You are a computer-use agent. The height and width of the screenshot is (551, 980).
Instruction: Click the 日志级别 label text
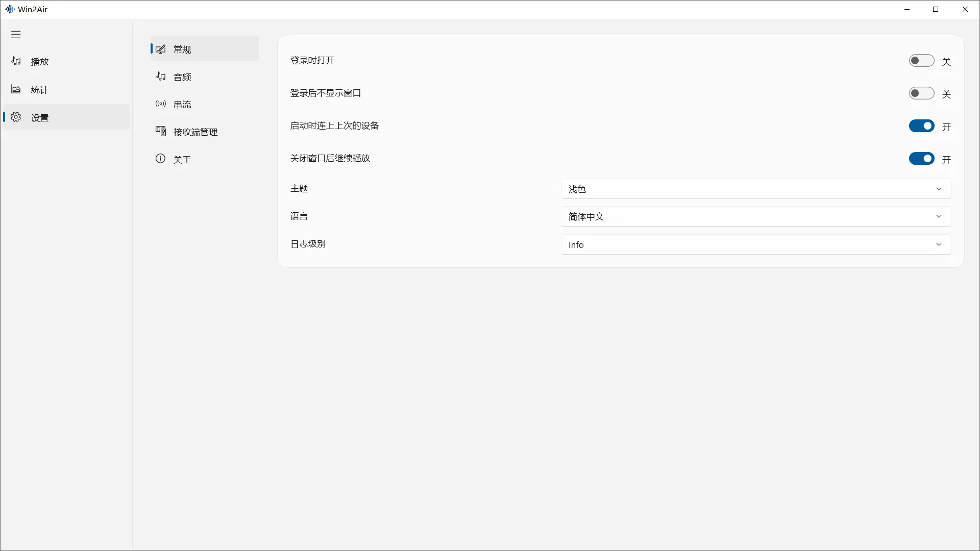click(308, 244)
